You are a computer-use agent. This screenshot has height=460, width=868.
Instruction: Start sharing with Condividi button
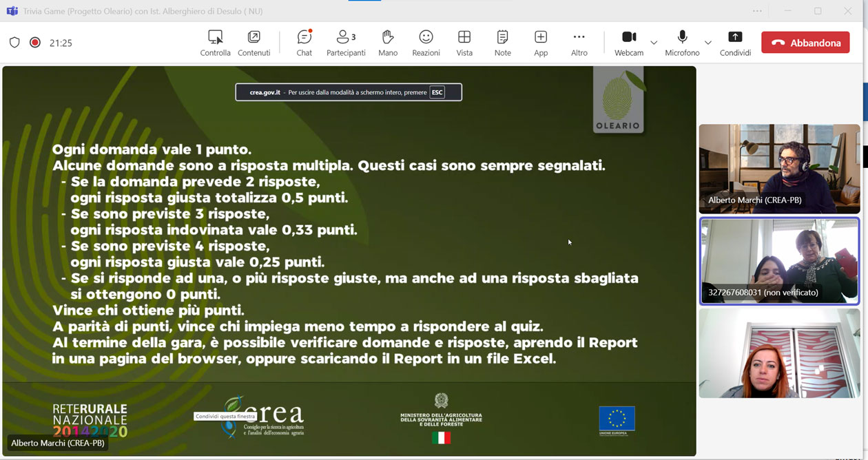point(735,43)
